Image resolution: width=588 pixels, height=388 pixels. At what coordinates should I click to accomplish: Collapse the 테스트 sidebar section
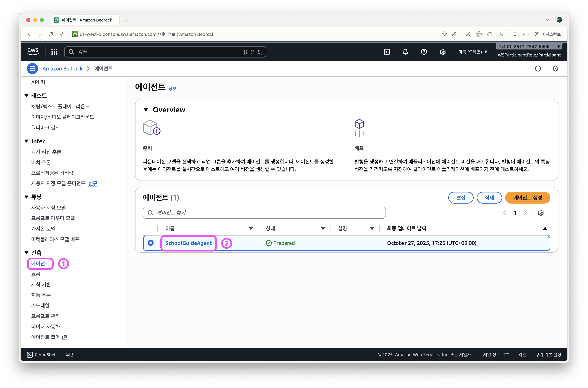click(x=26, y=96)
